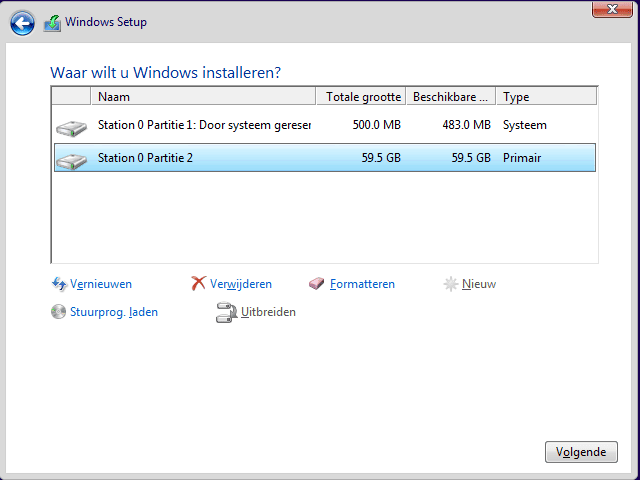Screen dimensions: 640x480
Task: Click the disc icon for Stuurprog. laden
Action: pos(58,312)
